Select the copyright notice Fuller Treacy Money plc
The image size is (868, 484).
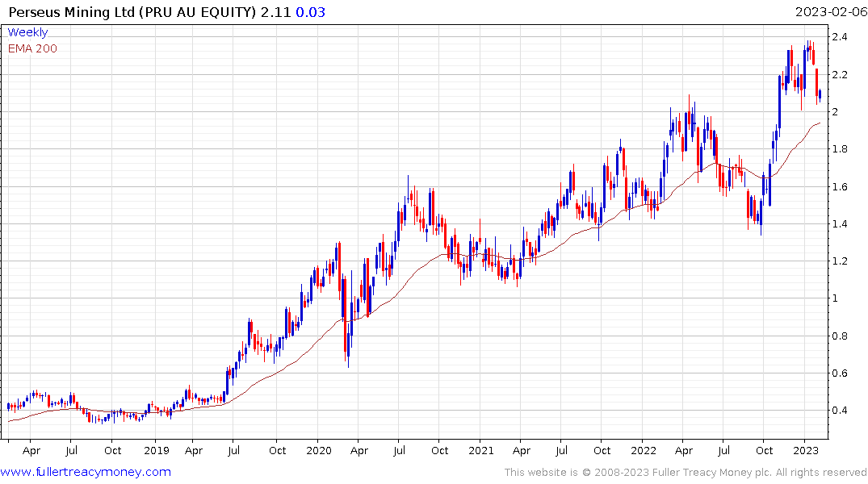[686, 473]
